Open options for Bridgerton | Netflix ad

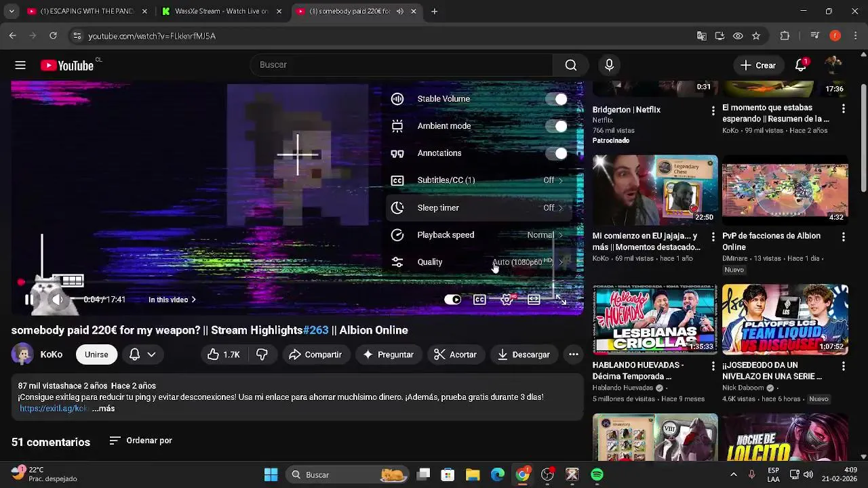713,110
